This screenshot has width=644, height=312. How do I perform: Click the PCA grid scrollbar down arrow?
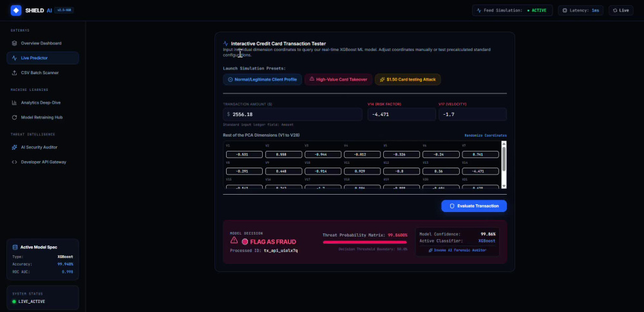click(x=504, y=186)
